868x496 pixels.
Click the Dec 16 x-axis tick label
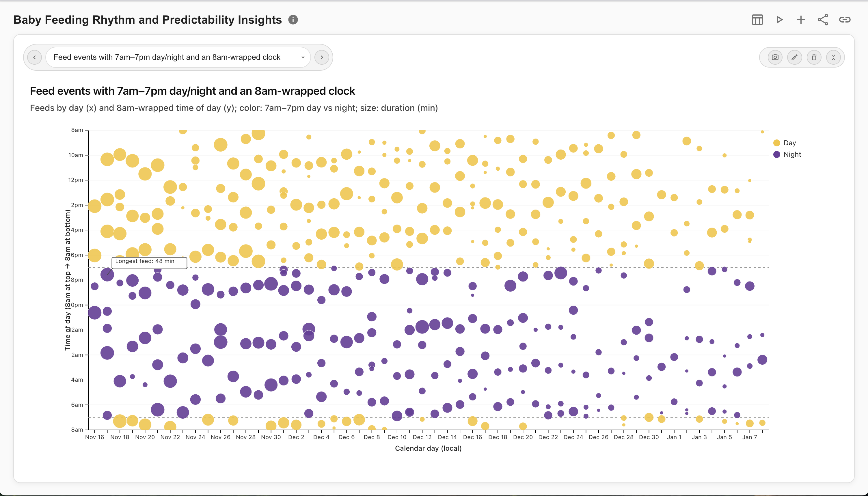(472, 437)
